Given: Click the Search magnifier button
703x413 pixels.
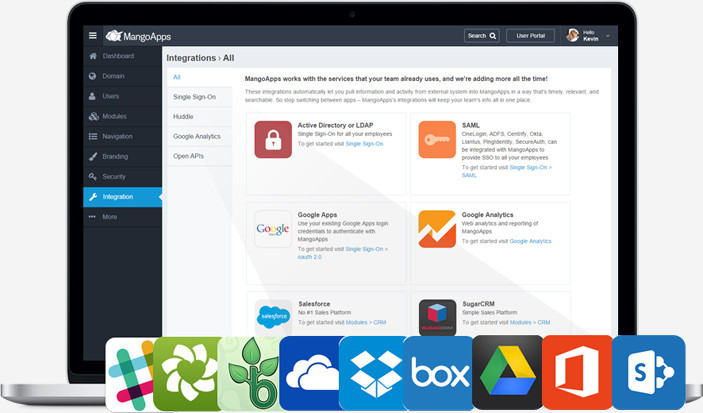Looking at the screenshot, I should click(482, 36).
